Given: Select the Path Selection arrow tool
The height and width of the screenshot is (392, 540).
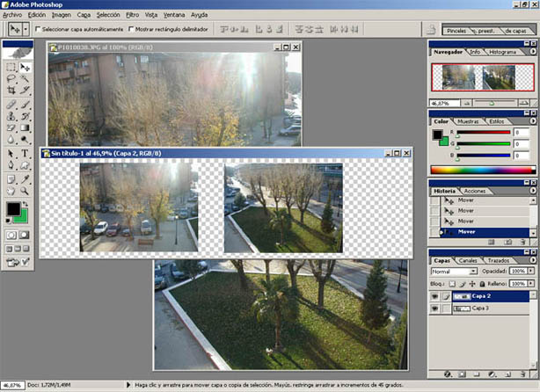Looking at the screenshot, I should 11,154.
